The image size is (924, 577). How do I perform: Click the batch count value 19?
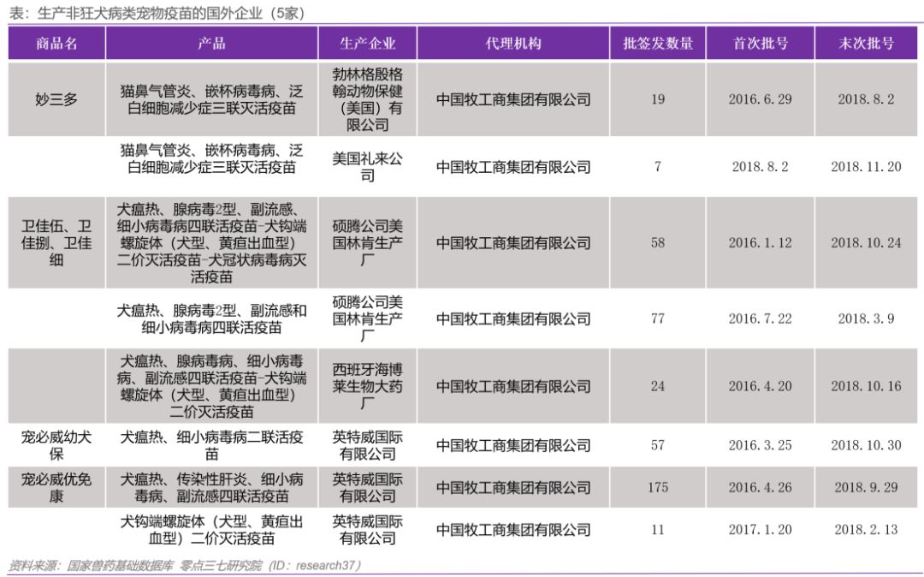659,98
